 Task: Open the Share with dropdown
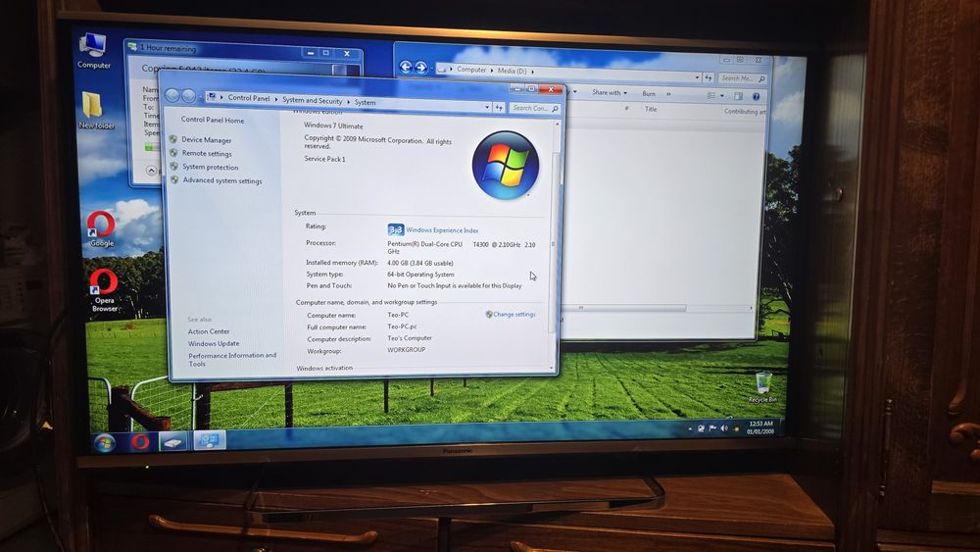coord(610,92)
